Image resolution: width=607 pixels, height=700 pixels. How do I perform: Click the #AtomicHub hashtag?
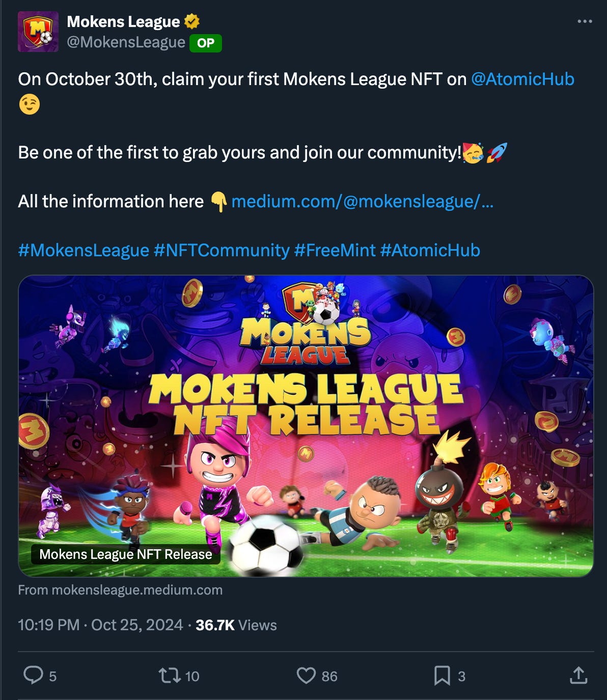(430, 250)
